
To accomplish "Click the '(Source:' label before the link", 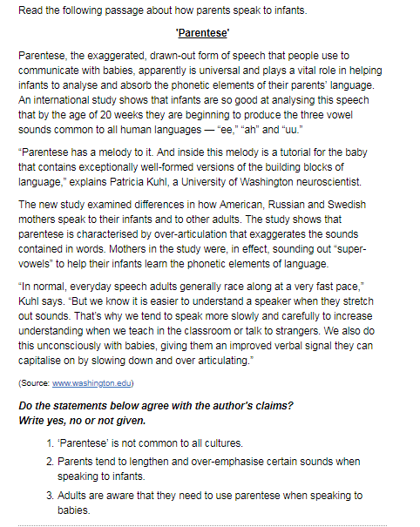I will point(34,383).
